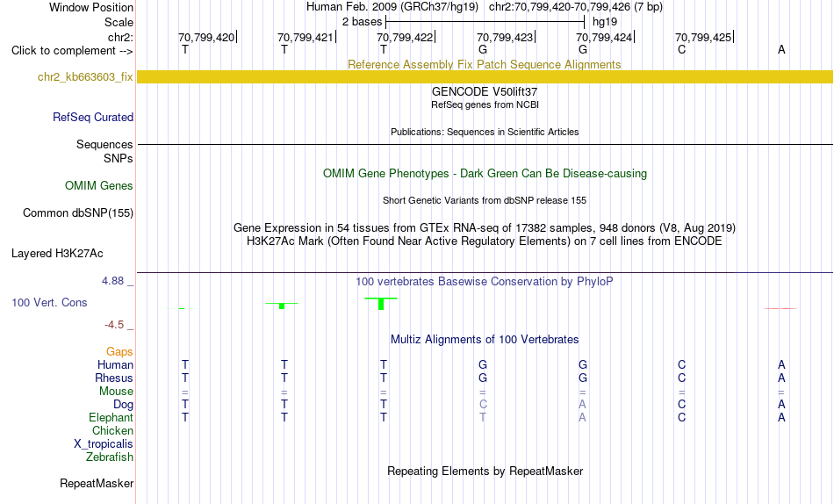Click the Sequences track label

(x=104, y=144)
